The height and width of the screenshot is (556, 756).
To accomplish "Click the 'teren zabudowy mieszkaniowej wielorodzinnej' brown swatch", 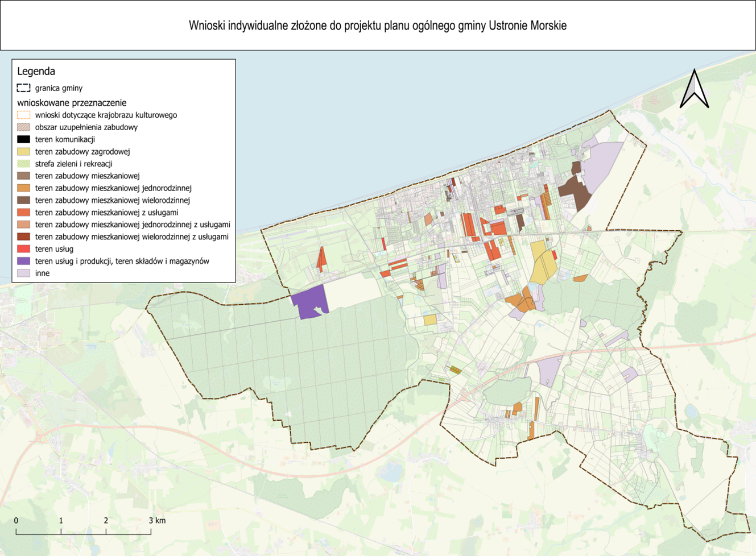I will (x=23, y=200).
